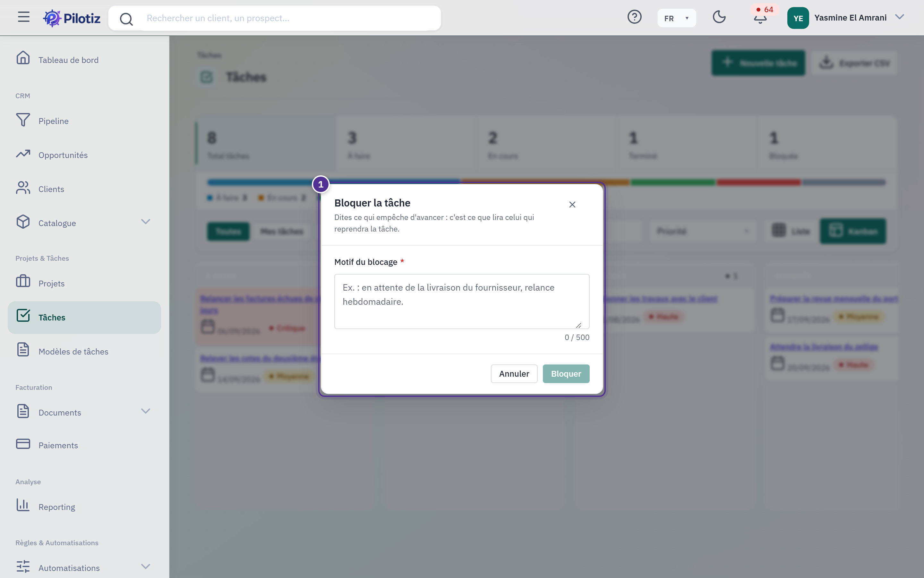
Task: Click the Tableau de bord home icon
Action: coord(23,58)
